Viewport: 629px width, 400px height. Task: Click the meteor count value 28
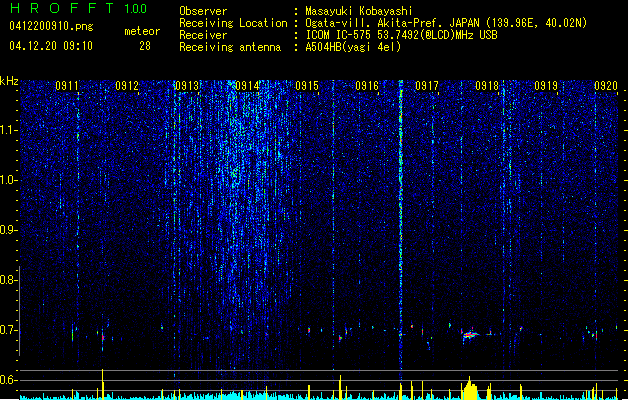(145, 46)
